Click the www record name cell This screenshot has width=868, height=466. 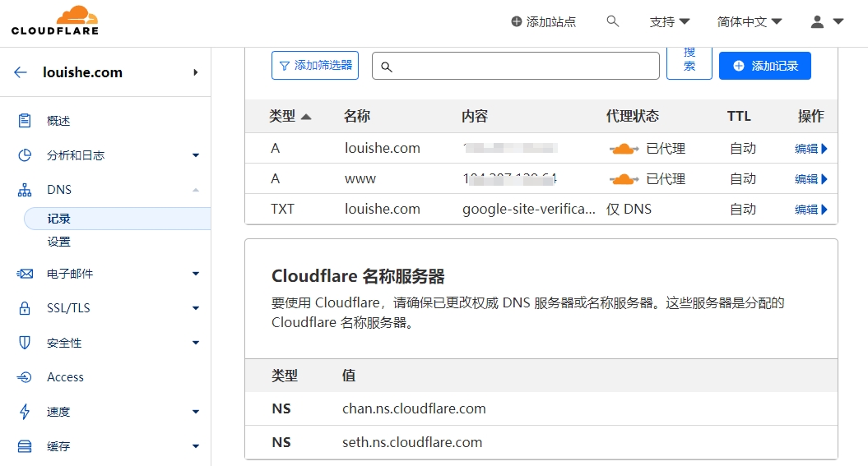(x=360, y=179)
